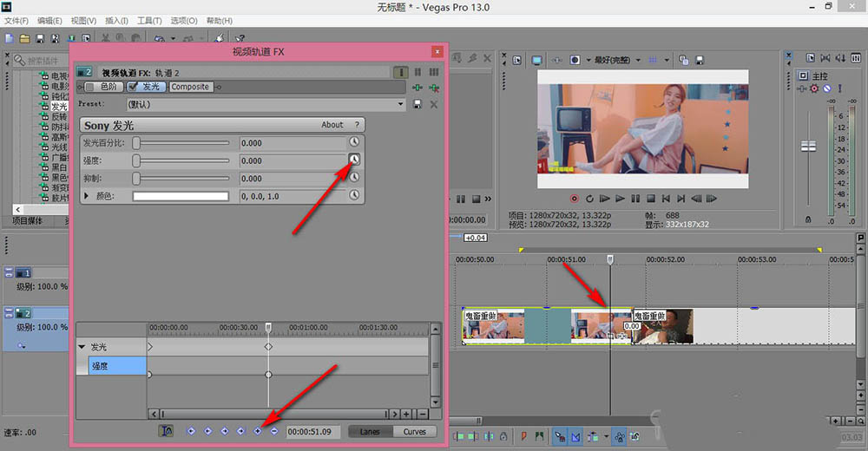Click Stop button under video preview
Viewport: 868px width, 451px height.
click(x=651, y=199)
